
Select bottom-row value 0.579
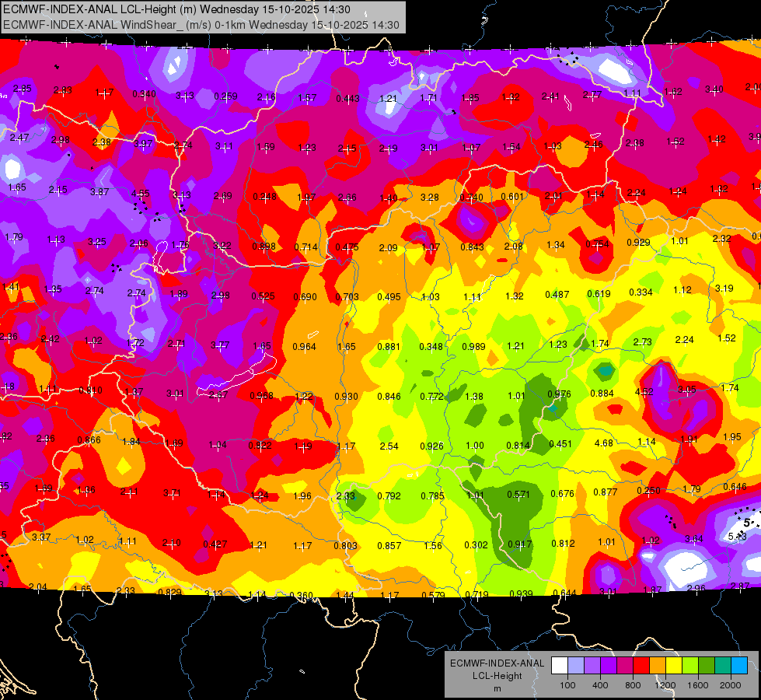434,596
